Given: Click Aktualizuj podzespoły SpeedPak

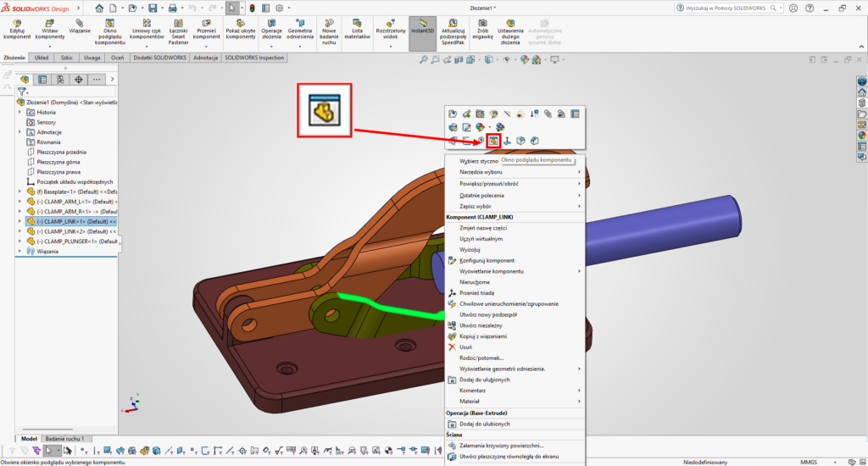Looking at the screenshot, I should pyautogui.click(x=453, y=32).
